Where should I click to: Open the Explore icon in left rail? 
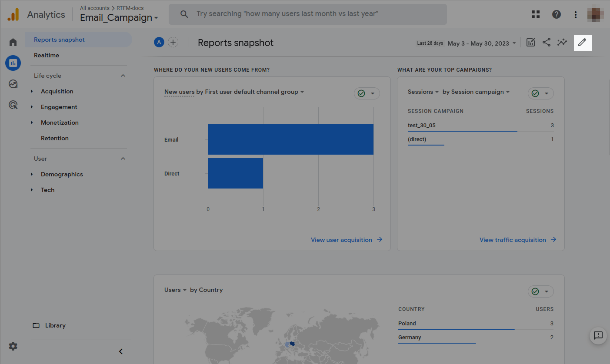click(13, 84)
